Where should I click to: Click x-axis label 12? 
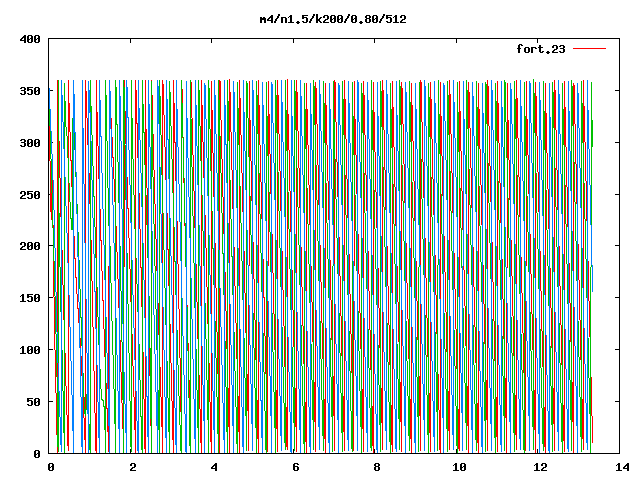click(x=541, y=467)
